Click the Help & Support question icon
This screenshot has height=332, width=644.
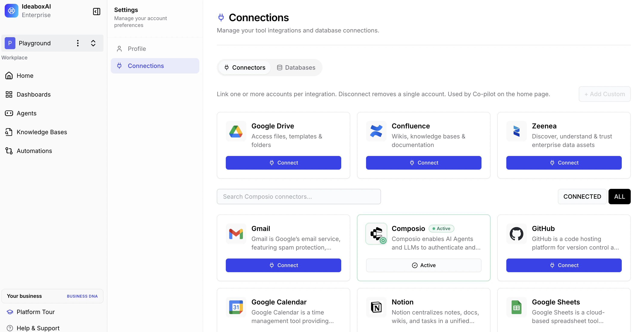click(10, 328)
